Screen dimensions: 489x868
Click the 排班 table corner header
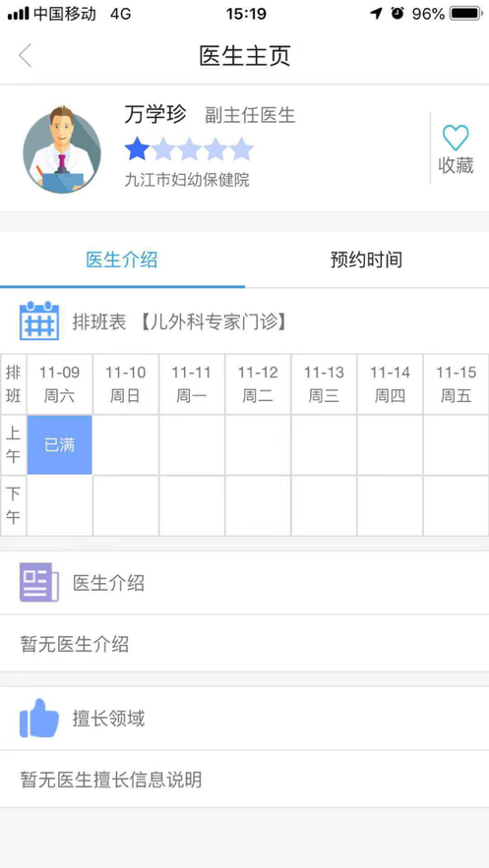pos(14,384)
